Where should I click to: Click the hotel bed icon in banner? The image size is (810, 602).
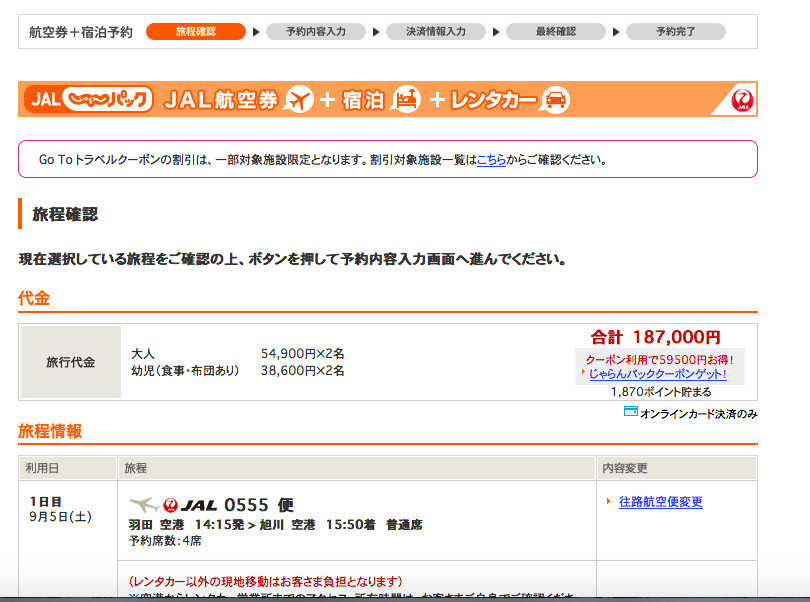click(x=406, y=99)
